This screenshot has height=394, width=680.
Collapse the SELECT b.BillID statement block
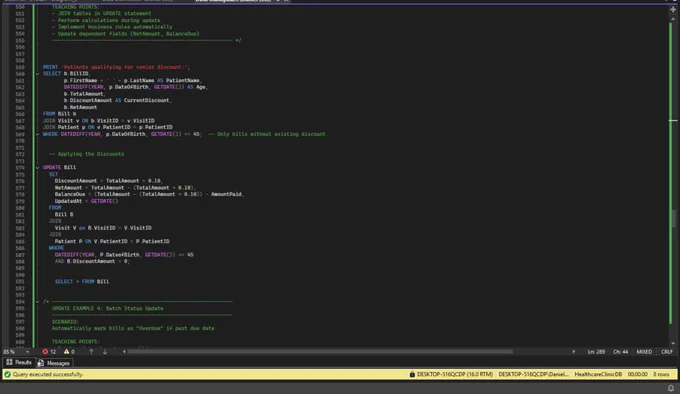coord(37,74)
